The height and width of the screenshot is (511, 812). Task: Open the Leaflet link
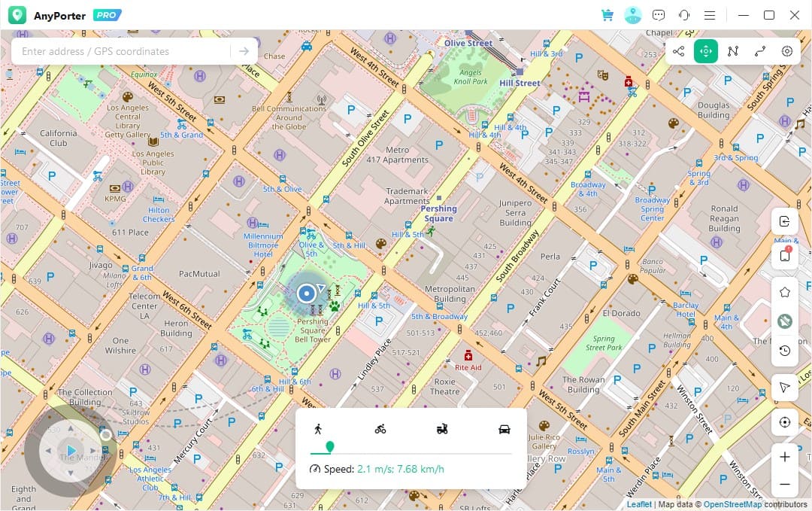tap(639, 504)
